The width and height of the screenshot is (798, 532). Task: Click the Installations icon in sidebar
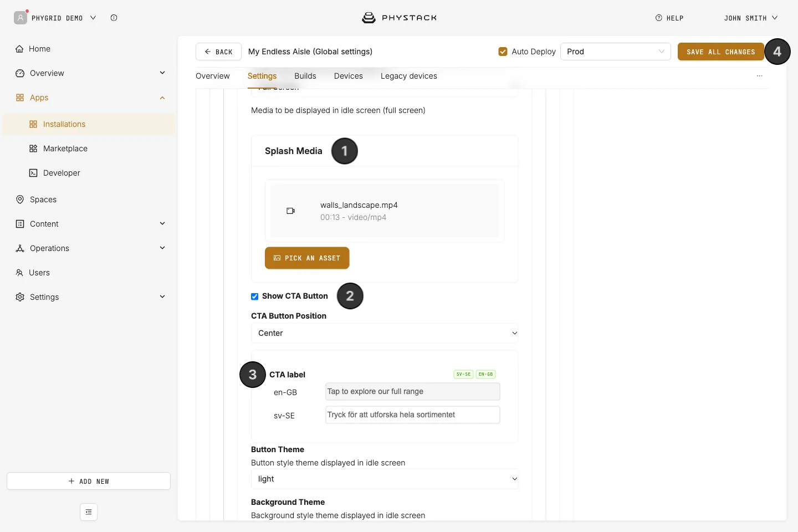[33, 124]
